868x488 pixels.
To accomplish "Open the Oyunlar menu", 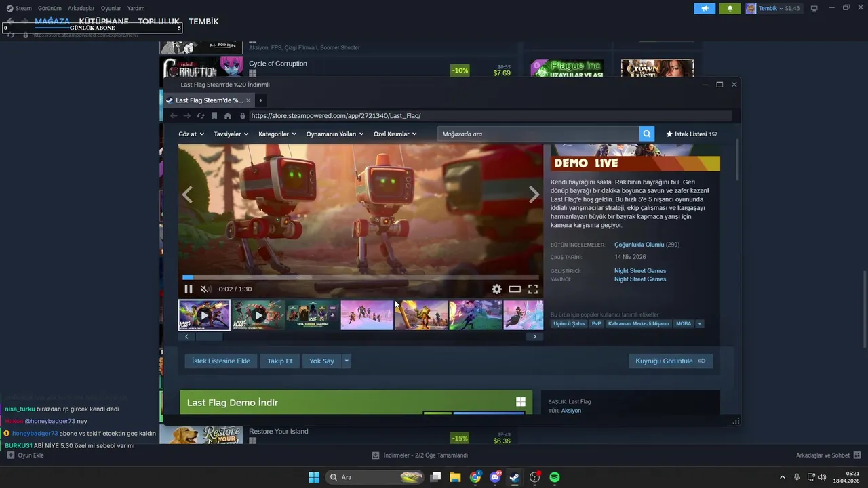I will (x=111, y=8).
